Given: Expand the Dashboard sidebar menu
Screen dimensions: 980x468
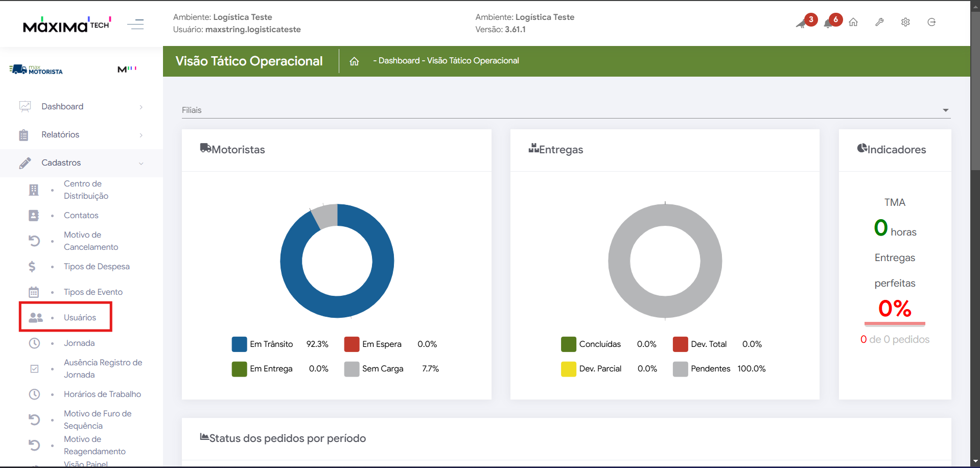Looking at the screenshot, I should click(x=81, y=107).
